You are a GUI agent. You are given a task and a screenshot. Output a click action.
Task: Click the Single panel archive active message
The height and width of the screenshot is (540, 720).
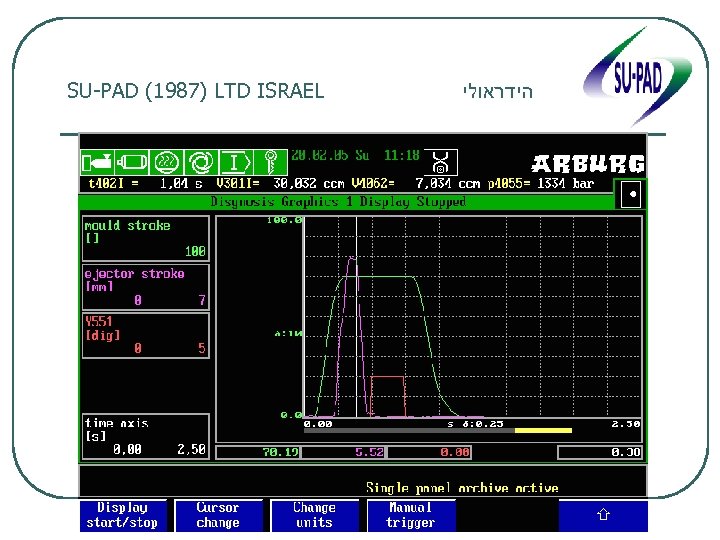[x=462, y=488]
